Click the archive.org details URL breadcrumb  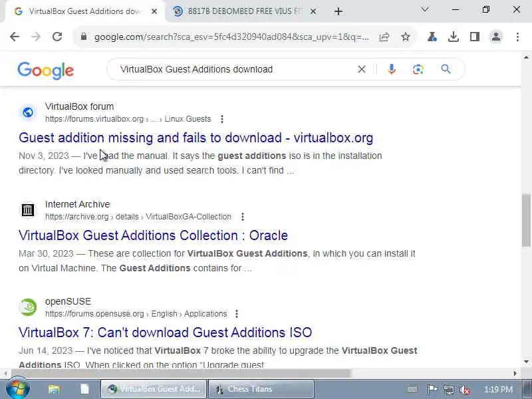point(138,217)
